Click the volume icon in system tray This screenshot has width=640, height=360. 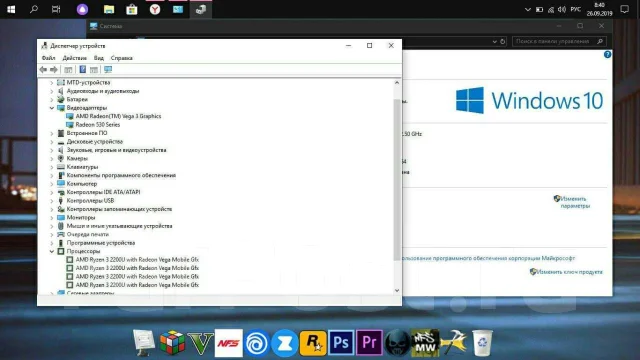click(562, 9)
